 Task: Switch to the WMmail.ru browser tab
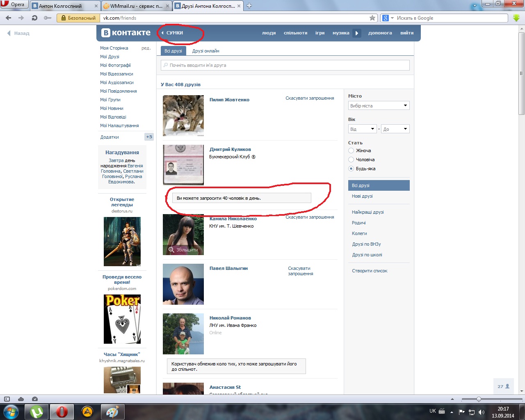[137, 6]
